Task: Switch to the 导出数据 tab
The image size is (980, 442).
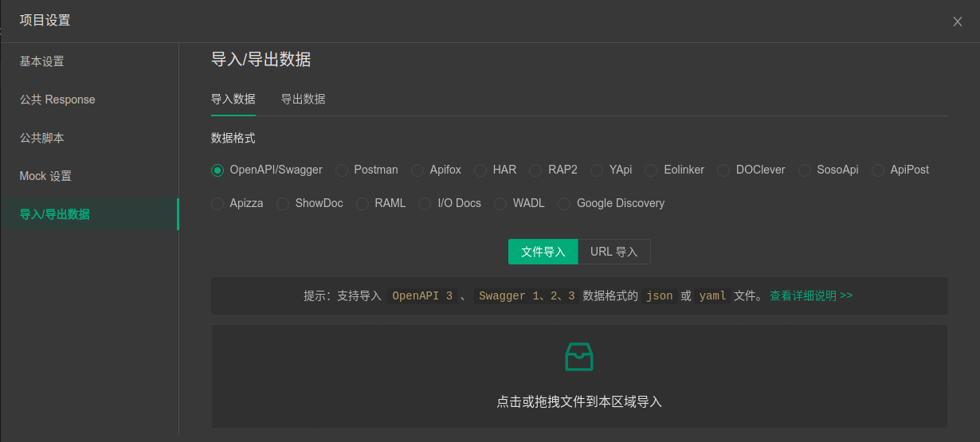Action: point(303,100)
